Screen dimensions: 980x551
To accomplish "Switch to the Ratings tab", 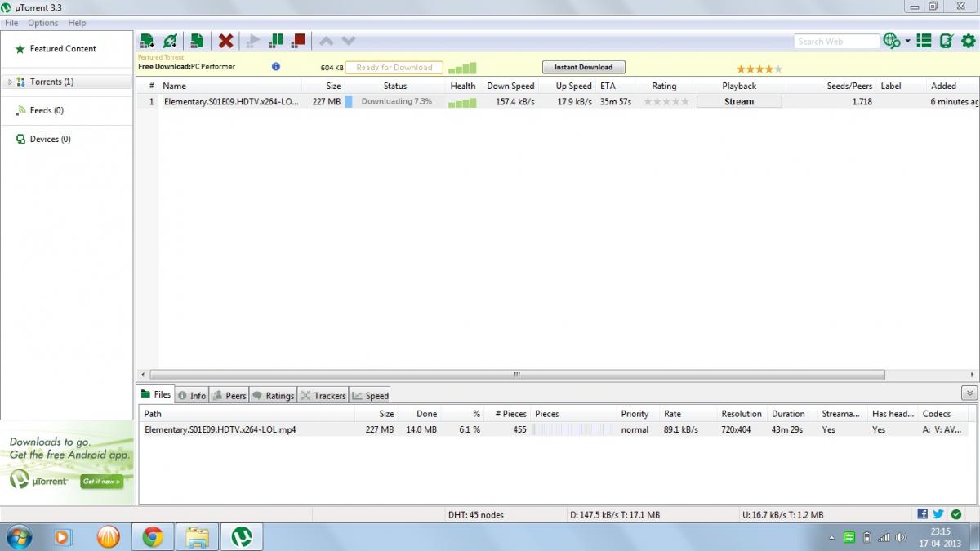I will pos(273,395).
